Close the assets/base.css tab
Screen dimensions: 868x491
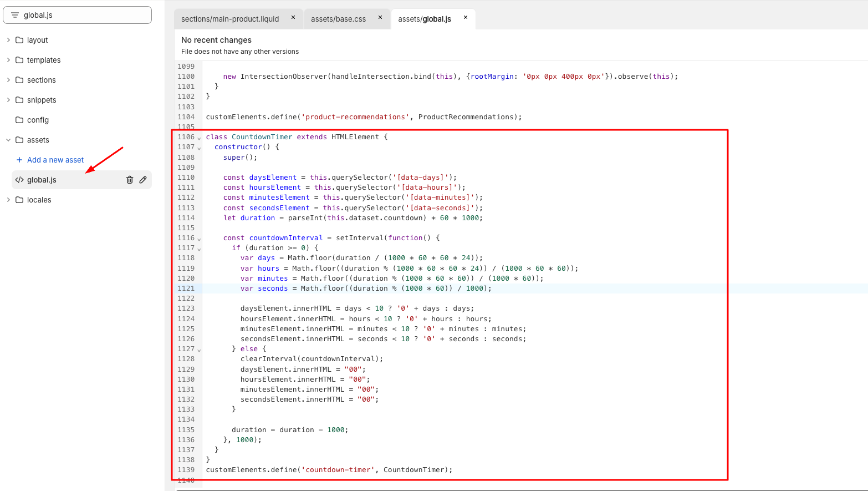(x=380, y=17)
